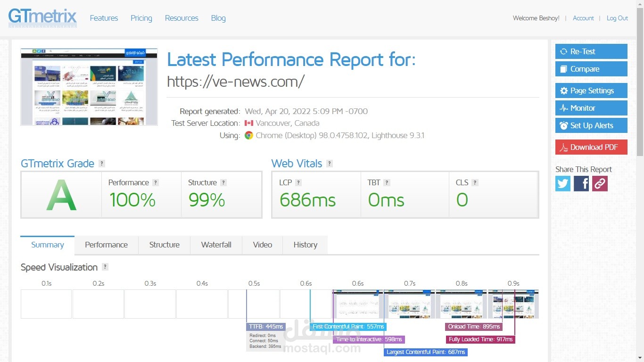The image size is (644, 362).
Task: Click the 686ms LCP value
Action: point(308,200)
